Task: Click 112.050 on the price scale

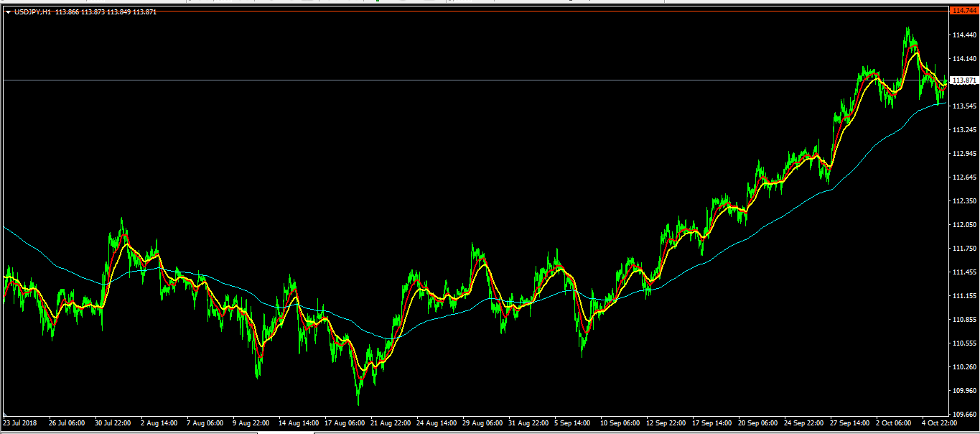Action: pos(963,225)
